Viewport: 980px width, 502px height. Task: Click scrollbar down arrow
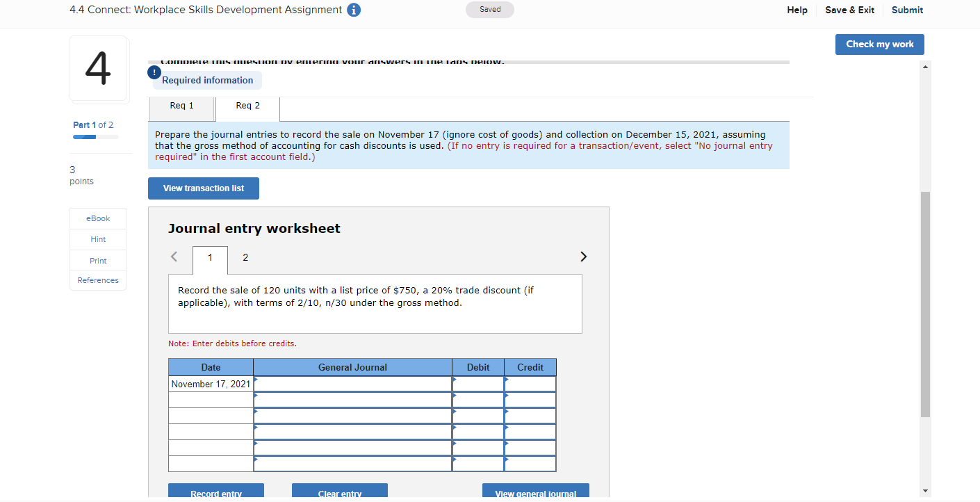pyautogui.click(x=925, y=491)
